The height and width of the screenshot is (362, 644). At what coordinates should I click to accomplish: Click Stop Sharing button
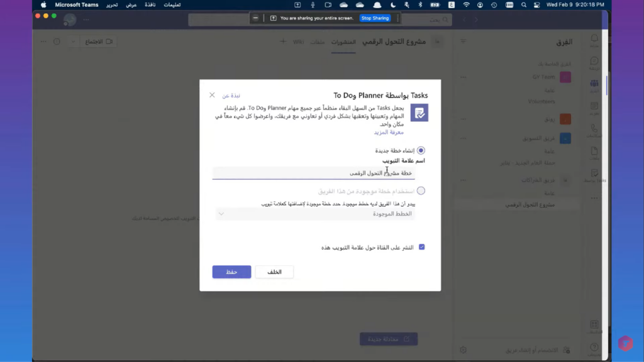375,18
